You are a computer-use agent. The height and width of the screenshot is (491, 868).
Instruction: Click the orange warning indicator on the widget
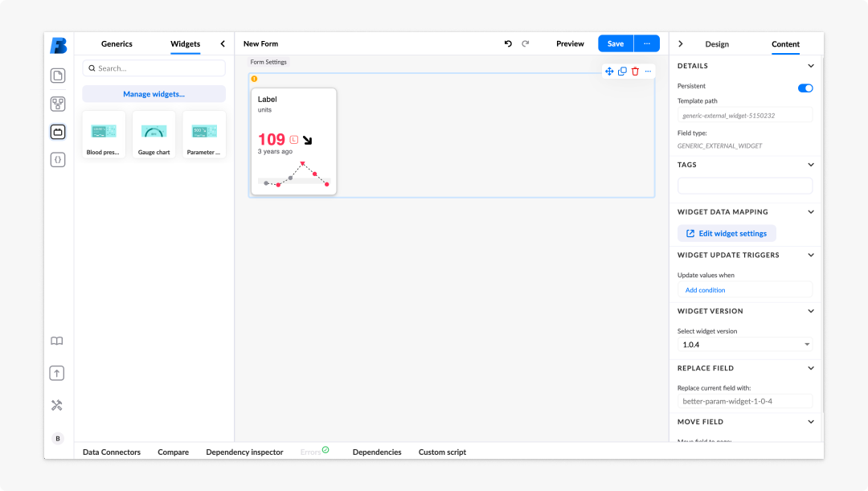(x=254, y=80)
